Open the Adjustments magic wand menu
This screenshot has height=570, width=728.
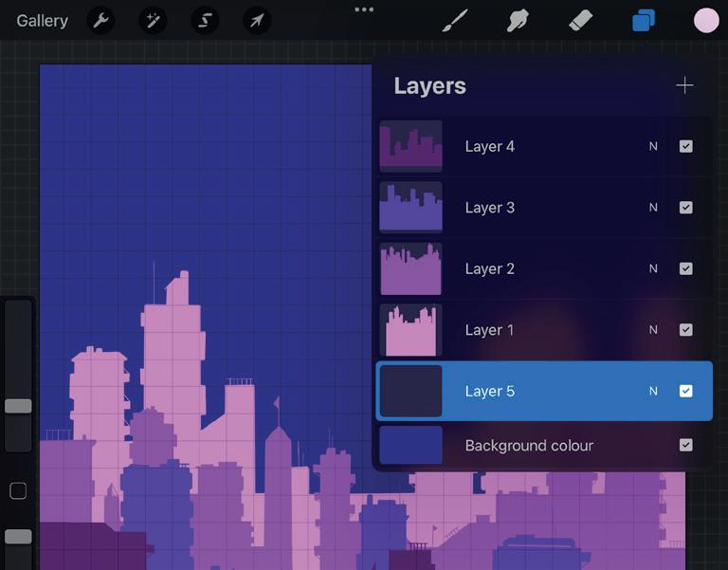[x=153, y=21]
